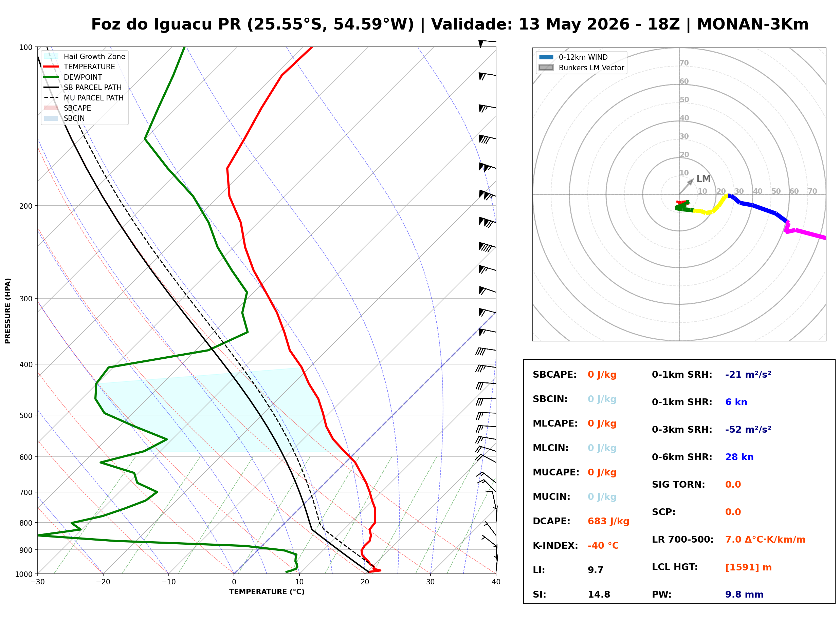The width and height of the screenshot is (840, 621).
Task: Click the Hail Growth Zone legend swatch
Action: 51,56
